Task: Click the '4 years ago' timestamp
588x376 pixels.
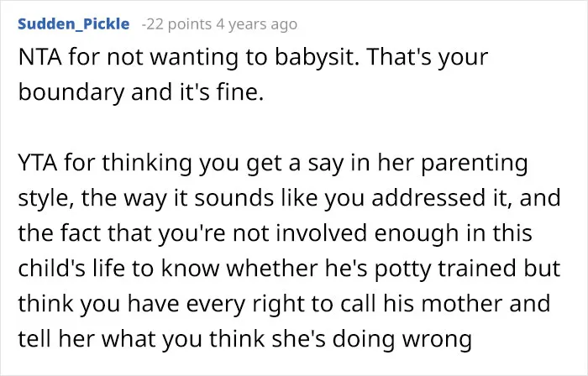Action: [256, 24]
